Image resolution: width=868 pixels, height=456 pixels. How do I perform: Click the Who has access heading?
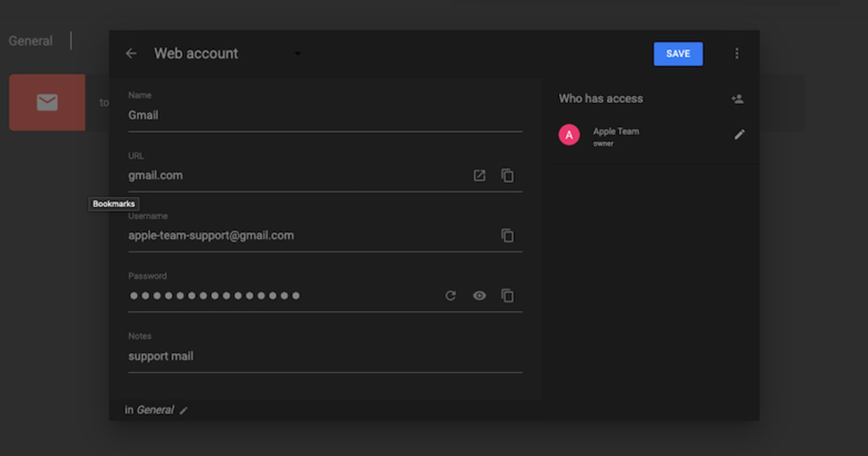click(600, 98)
